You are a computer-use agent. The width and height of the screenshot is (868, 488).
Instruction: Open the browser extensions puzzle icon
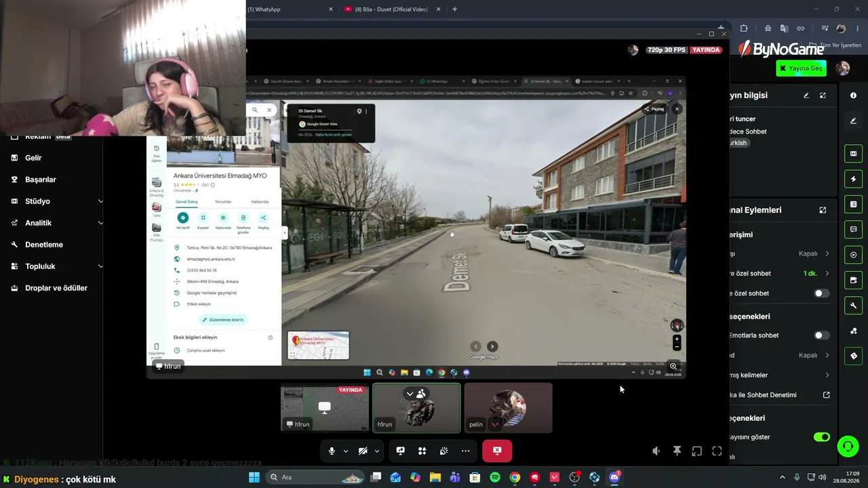coord(744,28)
